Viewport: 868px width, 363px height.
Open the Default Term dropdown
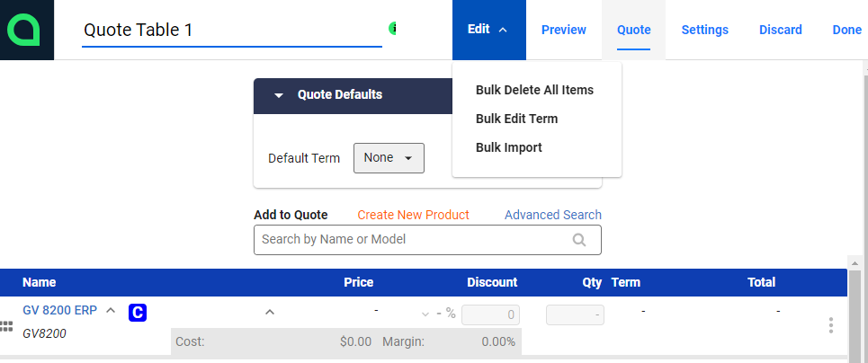click(x=389, y=158)
